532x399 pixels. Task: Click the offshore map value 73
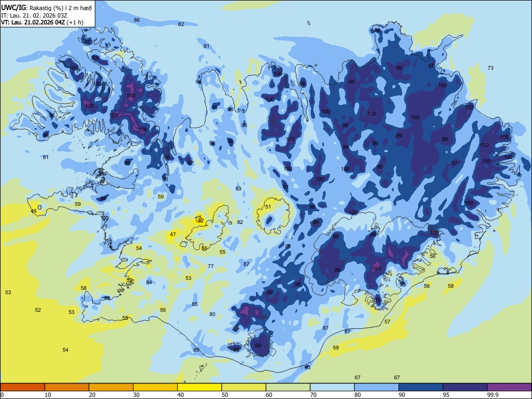tap(491, 68)
